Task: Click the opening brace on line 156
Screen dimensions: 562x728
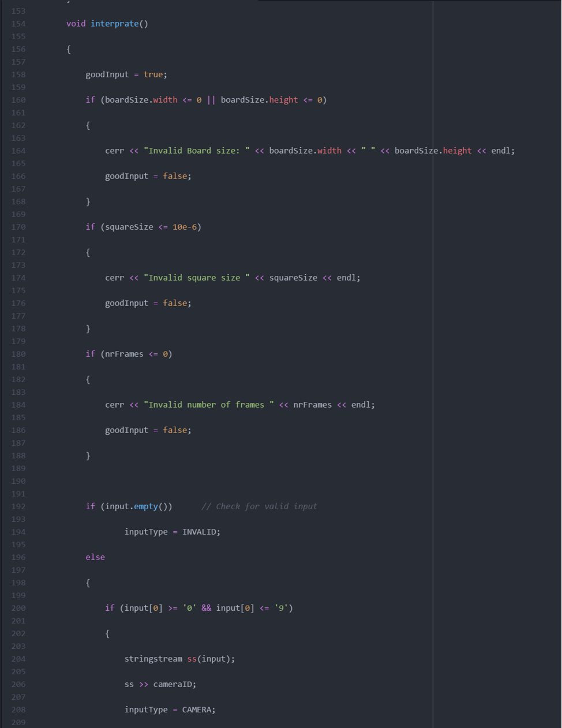Action: pyautogui.click(x=69, y=49)
